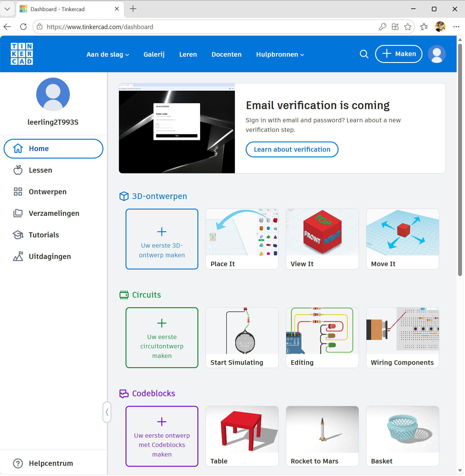Open the browser favorites list icon

[x=424, y=27]
